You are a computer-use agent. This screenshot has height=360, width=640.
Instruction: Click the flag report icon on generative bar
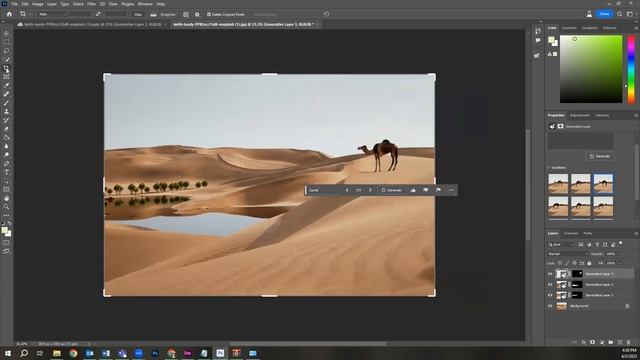coord(438,190)
